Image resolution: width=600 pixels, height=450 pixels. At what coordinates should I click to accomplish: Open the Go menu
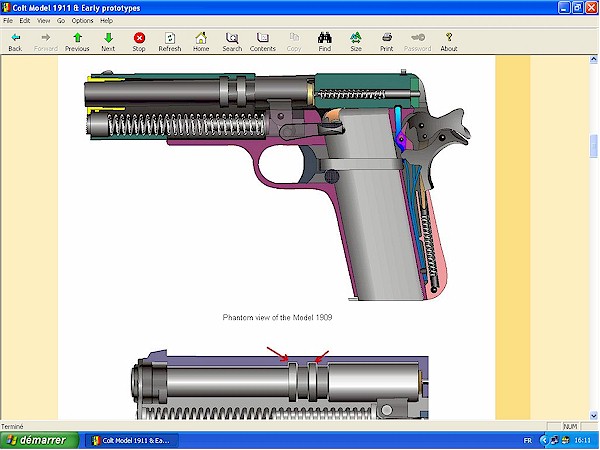(x=61, y=21)
